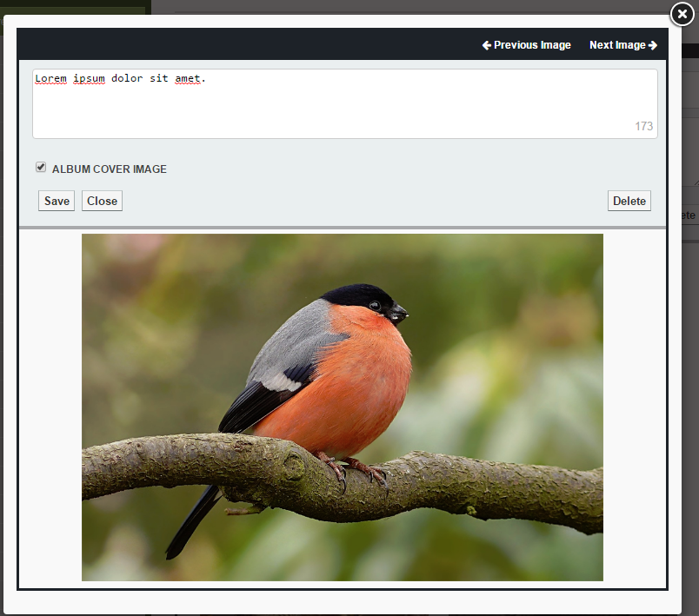The height and width of the screenshot is (616, 699).
Task: Delete the current image
Action: click(x=629, y=201)
